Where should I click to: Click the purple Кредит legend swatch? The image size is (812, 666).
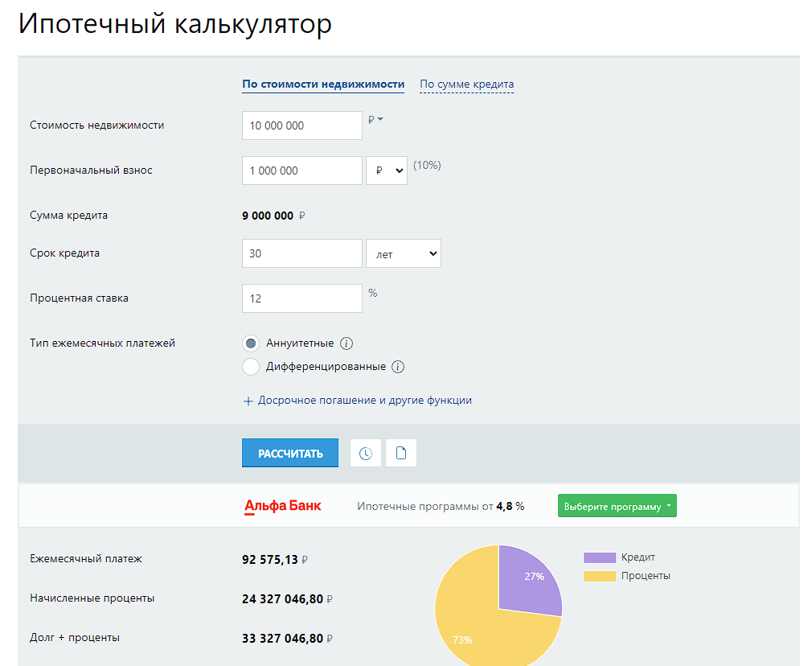click(x=600, y=557)
